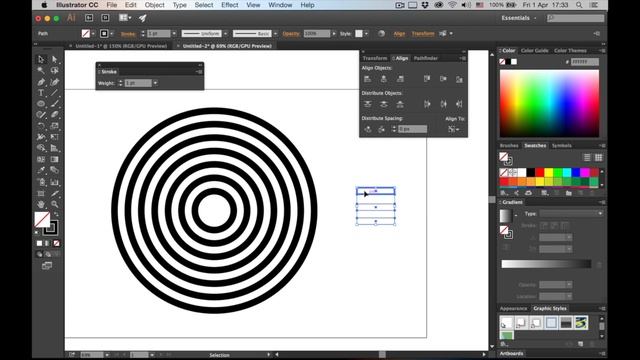Viewport: 640px width, 360px height.
Task: Open the Appearance panel tab
Action: coord(513,309)
